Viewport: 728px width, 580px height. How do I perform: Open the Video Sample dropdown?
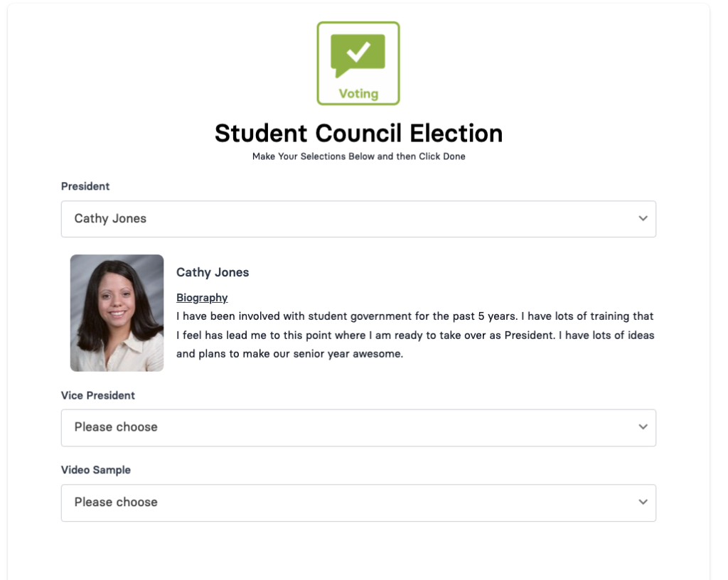pyautogui.click(x=358, y=503)
